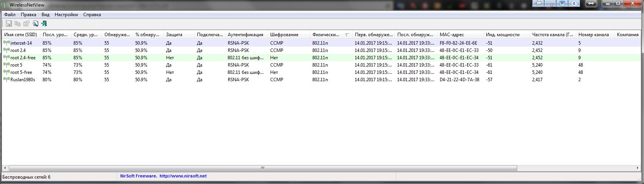
Task: Sort by Частота канала column header
Action: point(553,35)
